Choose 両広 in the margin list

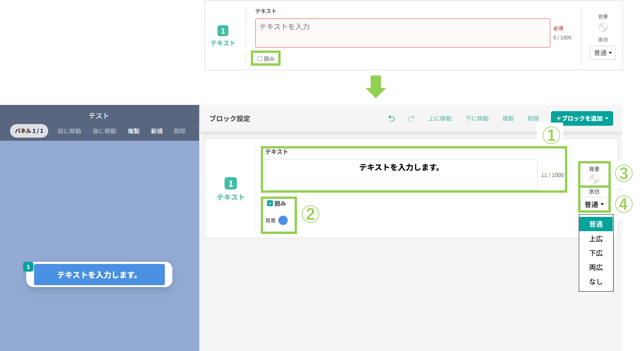click(596, 267)
